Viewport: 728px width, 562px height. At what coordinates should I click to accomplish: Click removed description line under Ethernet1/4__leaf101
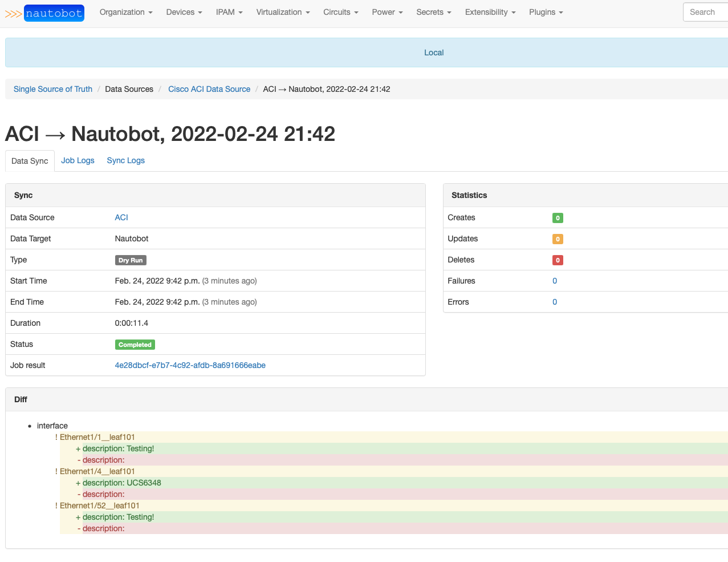coord(101,494)
